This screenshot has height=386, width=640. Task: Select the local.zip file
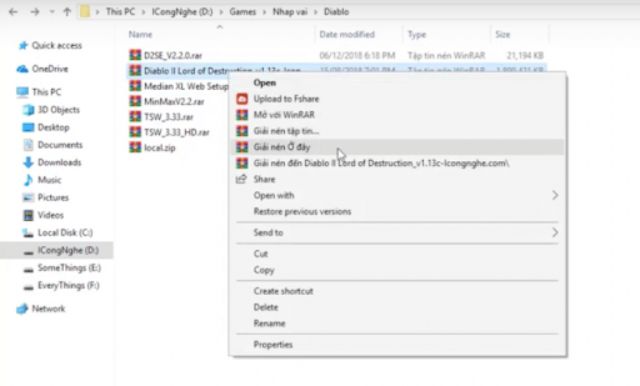(160, 148)
